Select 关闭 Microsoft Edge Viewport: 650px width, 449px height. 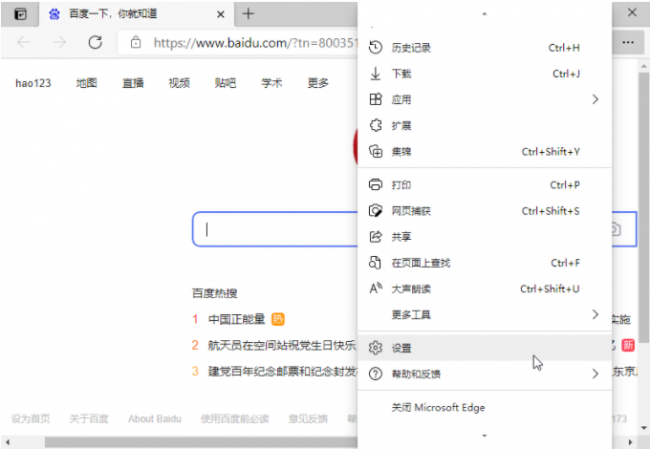pos(485,408)
